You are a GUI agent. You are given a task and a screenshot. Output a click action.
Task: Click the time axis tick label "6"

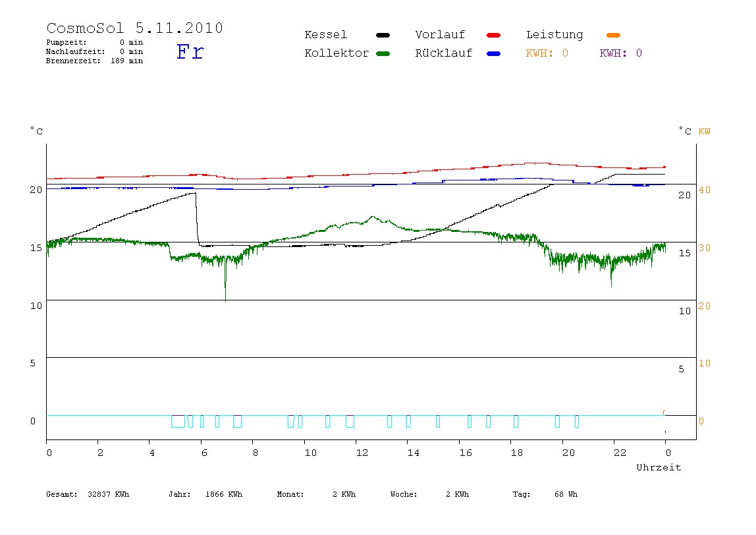point(204,453)
